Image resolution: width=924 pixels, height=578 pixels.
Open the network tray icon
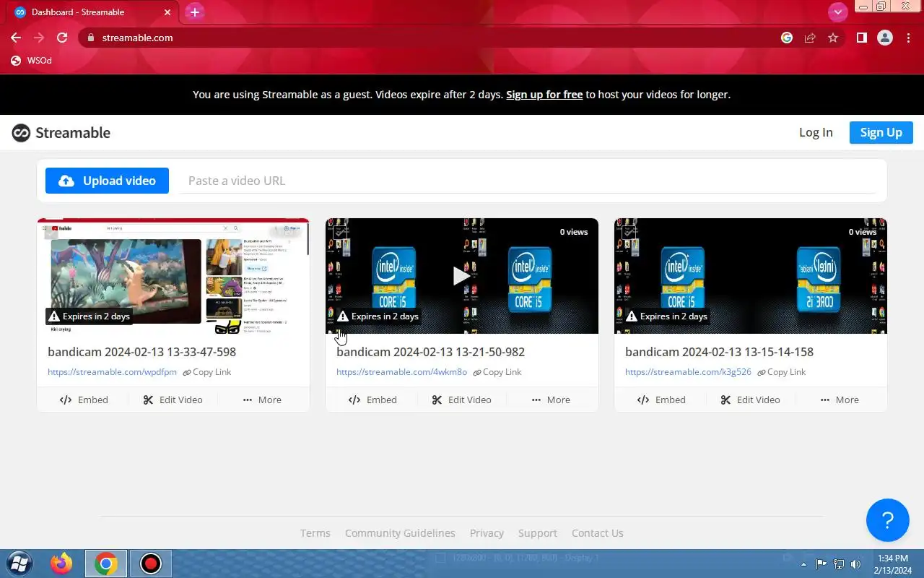(x=838, y=564)
